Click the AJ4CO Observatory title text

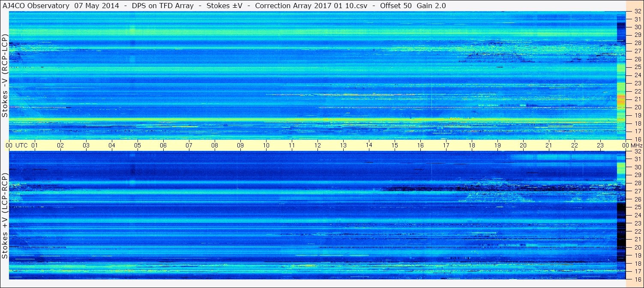[37, 6]
